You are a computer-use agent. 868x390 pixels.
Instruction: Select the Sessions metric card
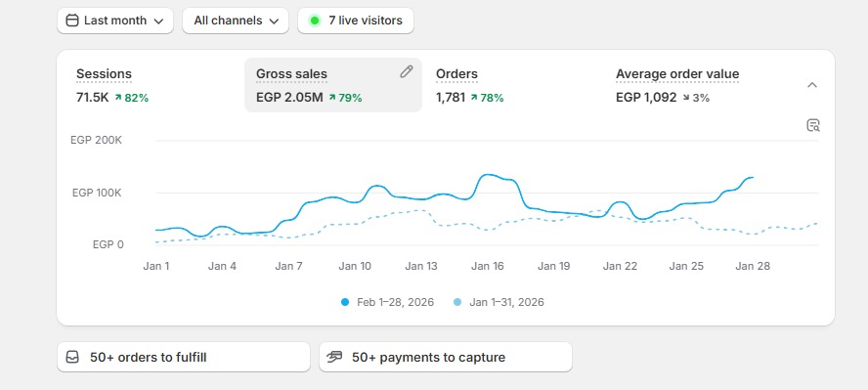coord(153,85)
